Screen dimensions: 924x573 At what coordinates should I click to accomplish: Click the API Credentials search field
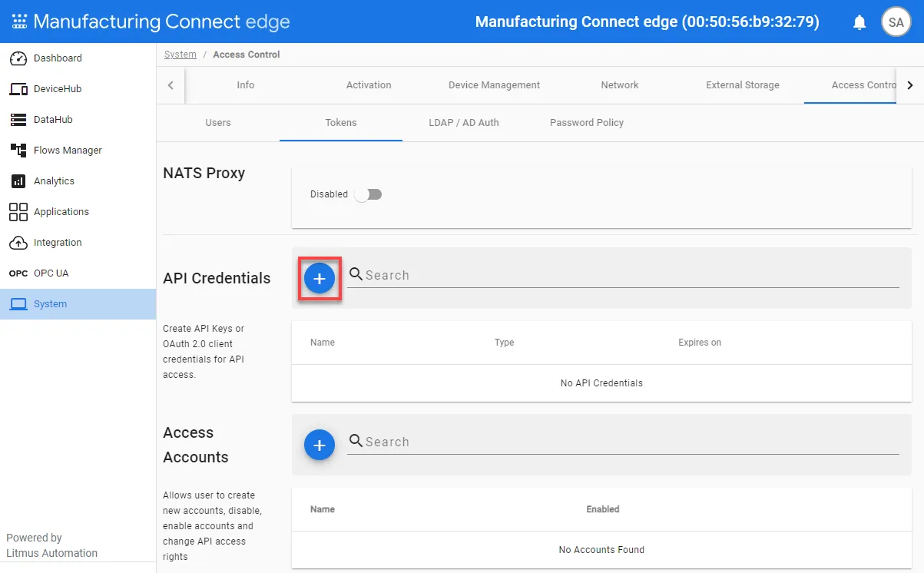click(623, 275)
